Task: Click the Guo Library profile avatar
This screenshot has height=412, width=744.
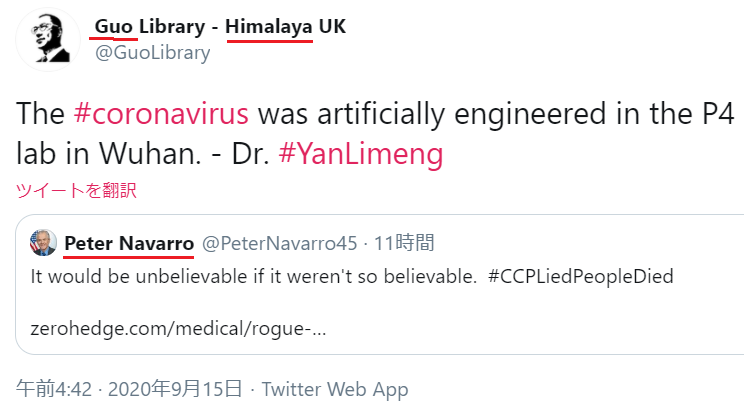Action: [x=48, y=41]
